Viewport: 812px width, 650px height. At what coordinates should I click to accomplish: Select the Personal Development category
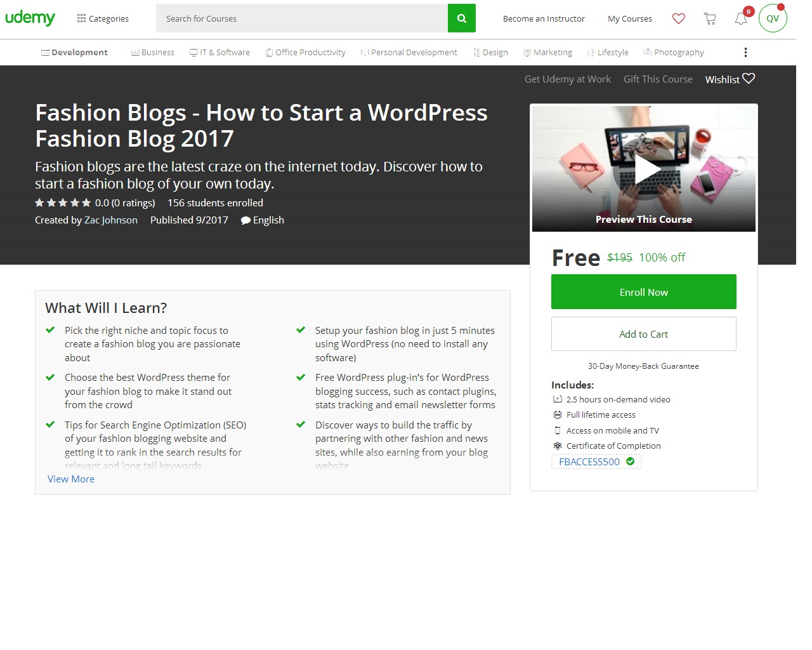(409, 52)
